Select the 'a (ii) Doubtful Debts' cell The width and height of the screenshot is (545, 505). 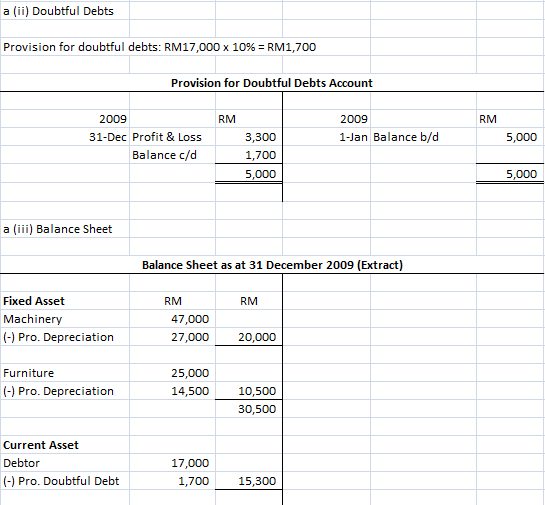pyautogui.click(x=65, y=11)
